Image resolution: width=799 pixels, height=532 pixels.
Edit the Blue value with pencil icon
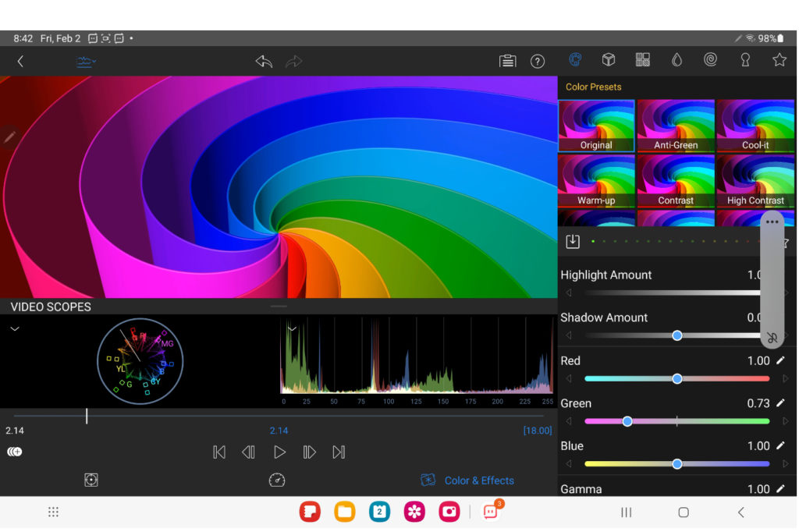click(x=780, y=445)
